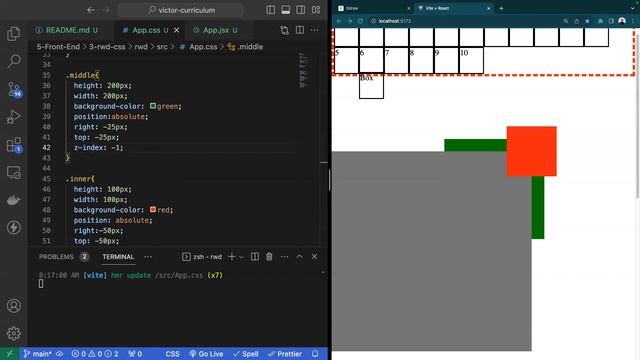
Task: Create a new terminal
Action: tap(231, 257)
